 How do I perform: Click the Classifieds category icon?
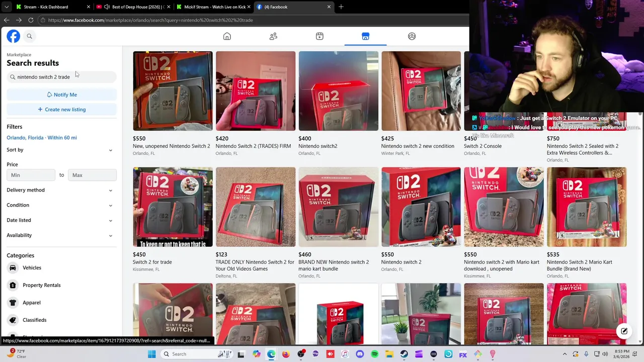[13, 320]
